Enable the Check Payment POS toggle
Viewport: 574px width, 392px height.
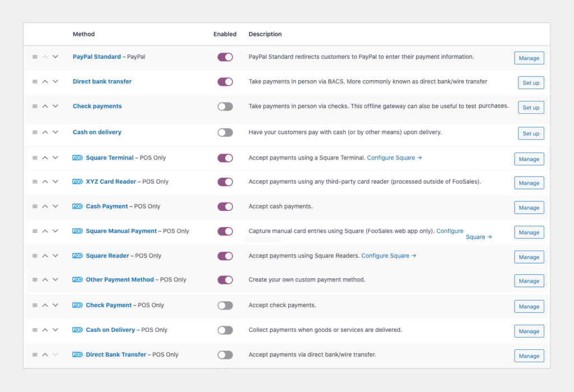point(225,306)
